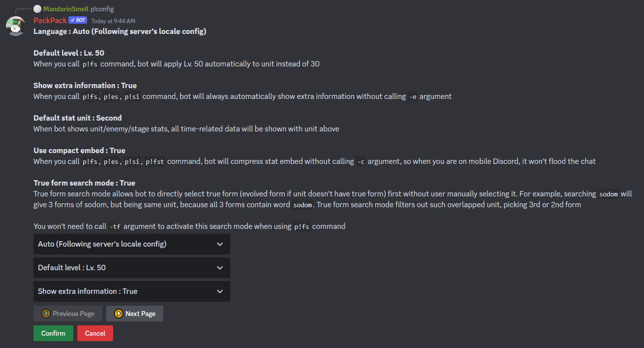This screenshot has height=348, width=644.
Task: Click the Use compact embed : True heading
Action: [79, 151]
